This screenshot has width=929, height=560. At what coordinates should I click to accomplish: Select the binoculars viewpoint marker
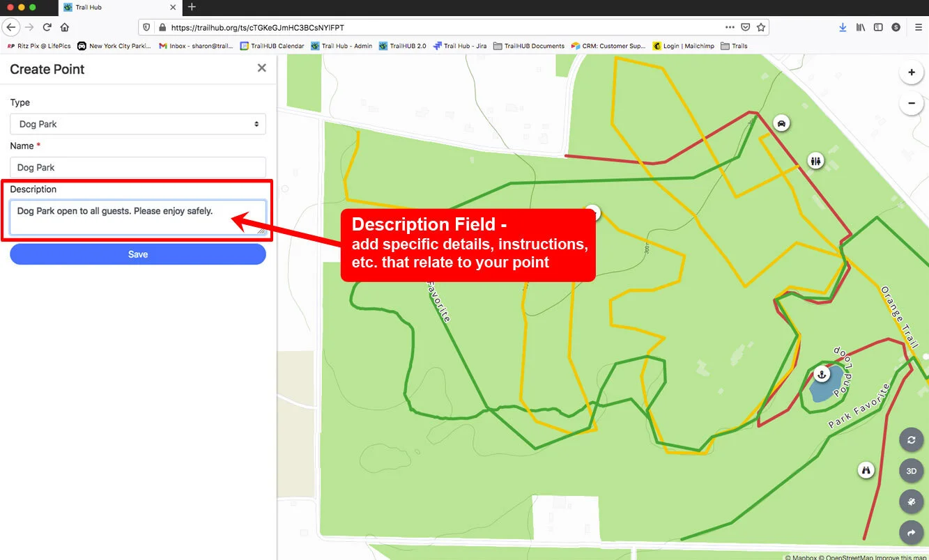point(866,470)
